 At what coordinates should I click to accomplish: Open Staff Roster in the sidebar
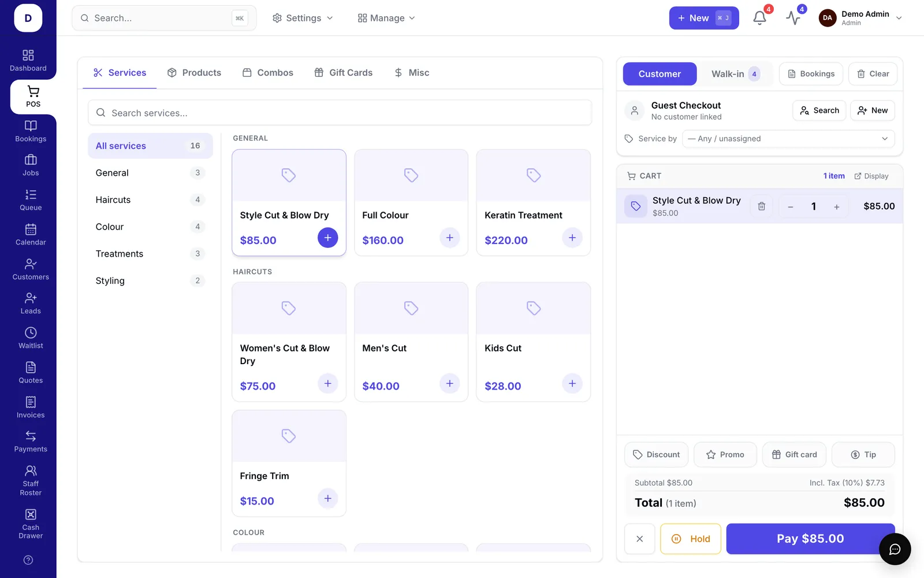[31, 481]
